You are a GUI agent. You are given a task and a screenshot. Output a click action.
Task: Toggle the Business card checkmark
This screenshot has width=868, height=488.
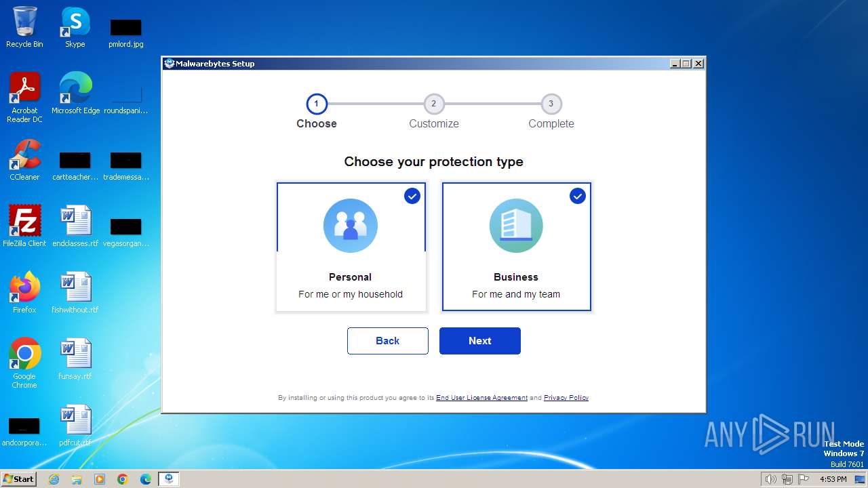(x=578, y=196)
